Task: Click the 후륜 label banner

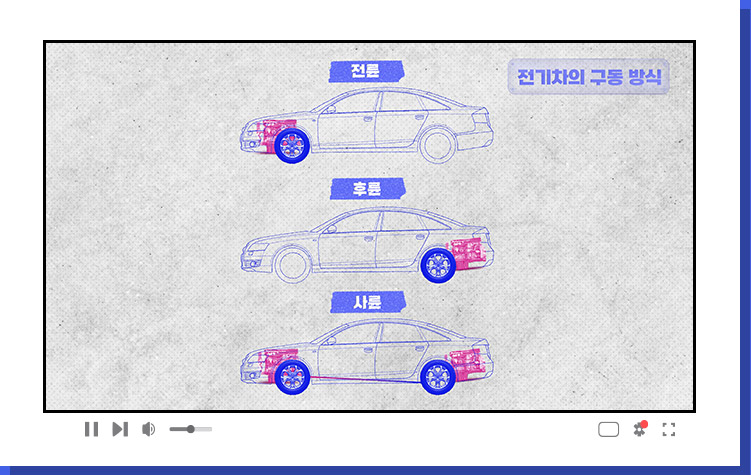Action: [366, 188]
